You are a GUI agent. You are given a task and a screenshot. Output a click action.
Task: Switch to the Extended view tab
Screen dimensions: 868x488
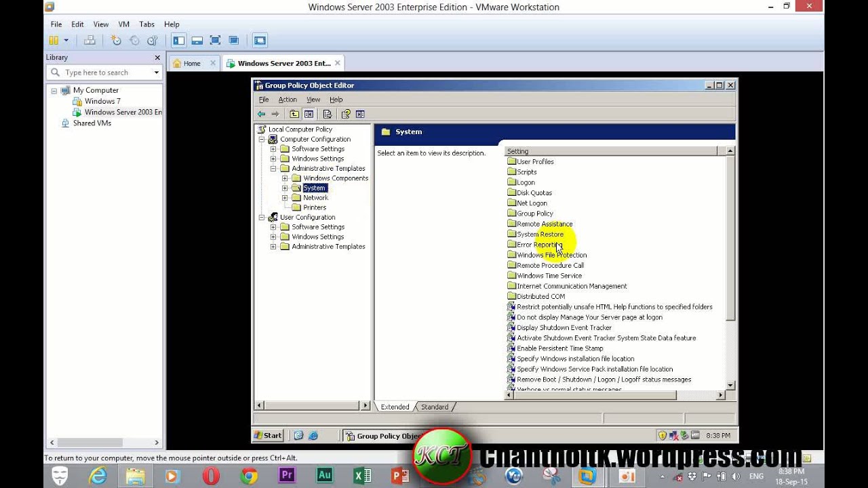[395, 407]
